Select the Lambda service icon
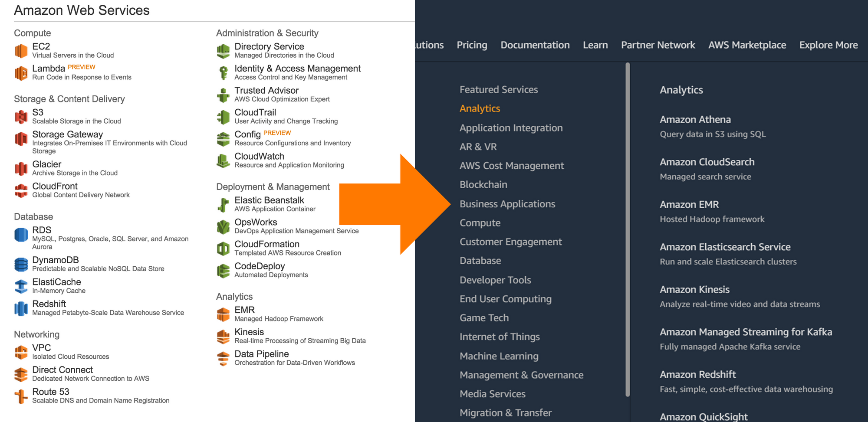Image resolution: width=868 pixels, height=422 pixels. click(x=21, y=73)
